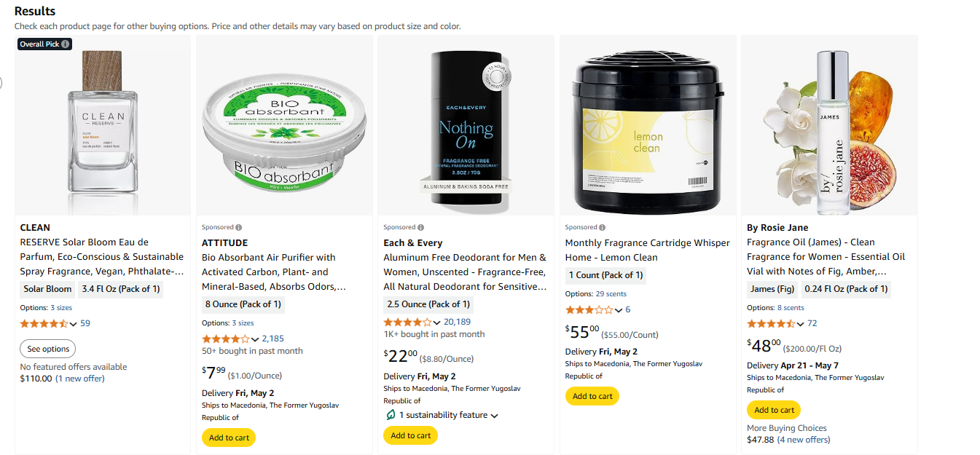Click the Overall Pick info icon
980x455 pixels.
point(66,44)
